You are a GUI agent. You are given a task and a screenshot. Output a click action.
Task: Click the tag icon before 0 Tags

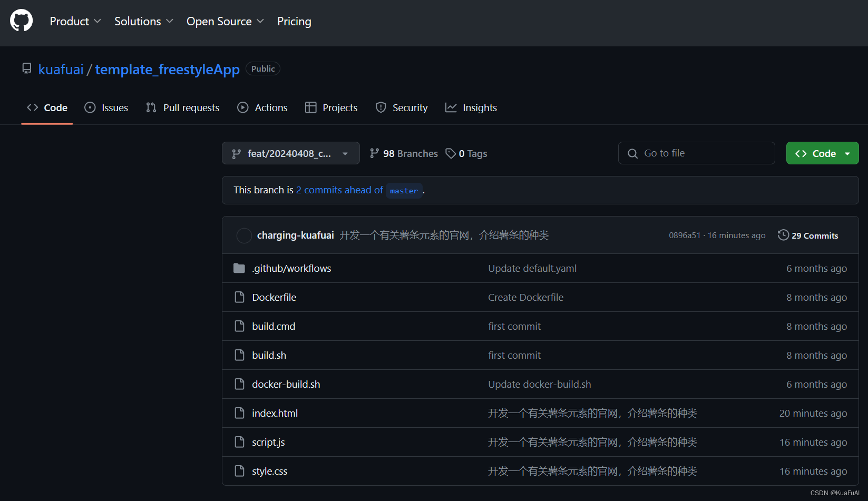[x=451, y=153]
